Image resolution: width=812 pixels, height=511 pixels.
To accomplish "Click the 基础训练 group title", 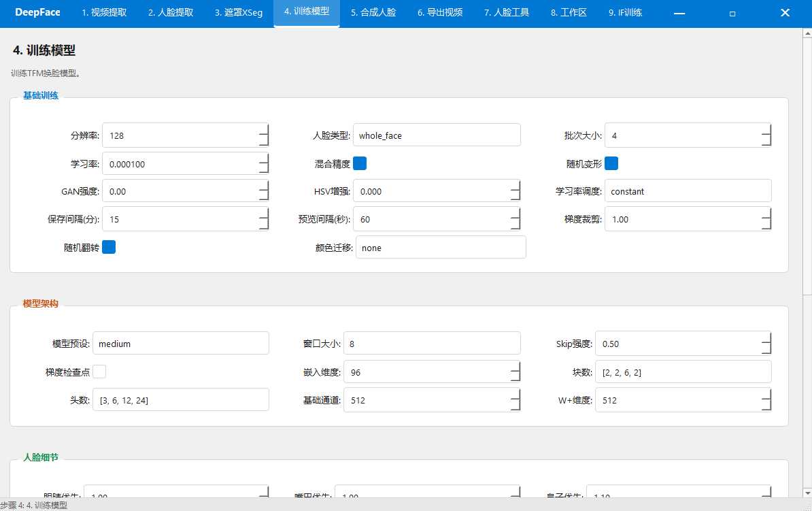I will coord(40,95).
